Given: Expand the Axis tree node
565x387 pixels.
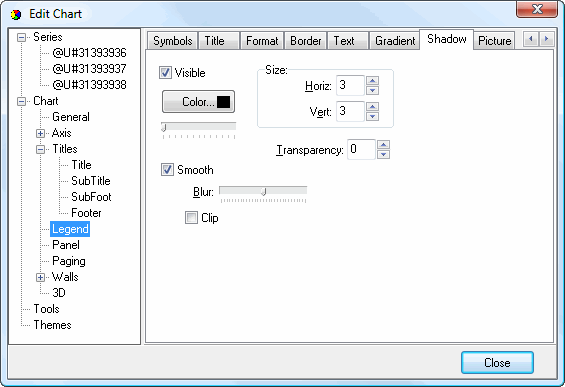Looking at the screenshot, I should pyautogui.click(x=40, y=133).
